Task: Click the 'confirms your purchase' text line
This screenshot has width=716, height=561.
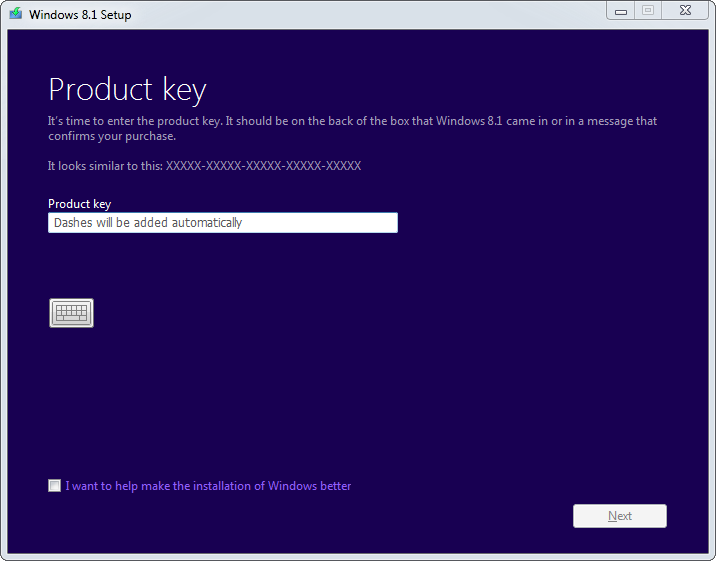Action: click(x=112, y=136)
